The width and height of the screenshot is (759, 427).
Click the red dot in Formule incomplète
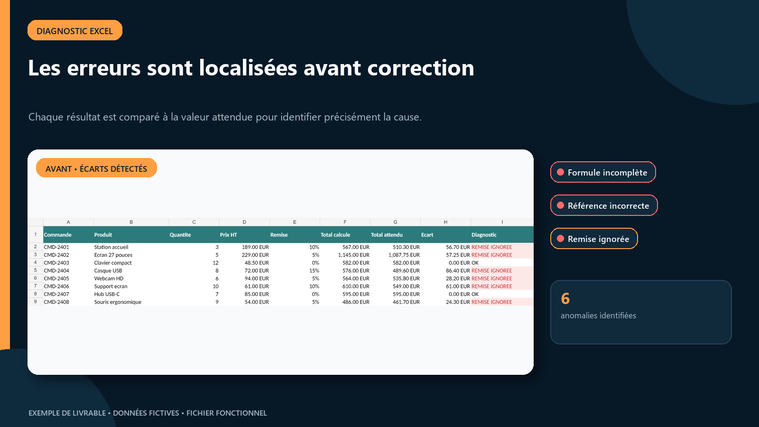[561, 172]
